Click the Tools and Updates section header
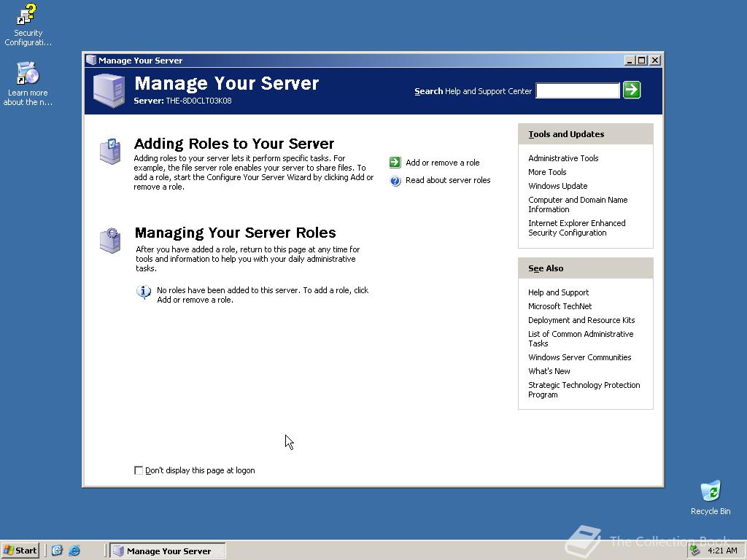 586,134
